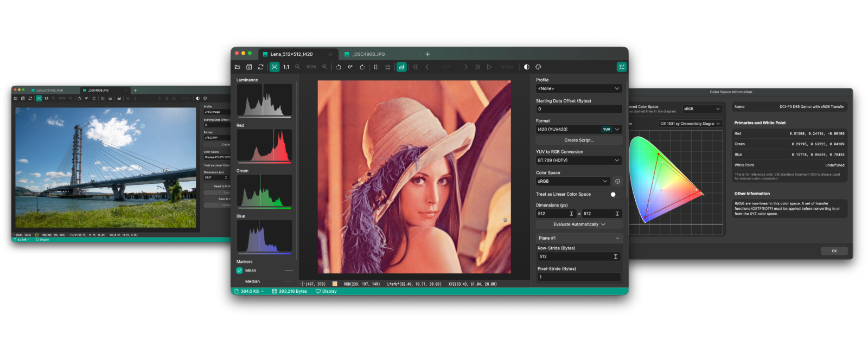Expand 384.0 KB file size in status bar
The image size is (868, 347).
[x=250, y=291]
